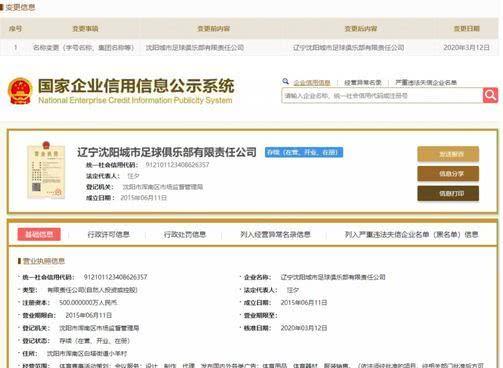
Task: Click the 注册资本 value 500.000000万人民币
Action: [x=88, y=303]
